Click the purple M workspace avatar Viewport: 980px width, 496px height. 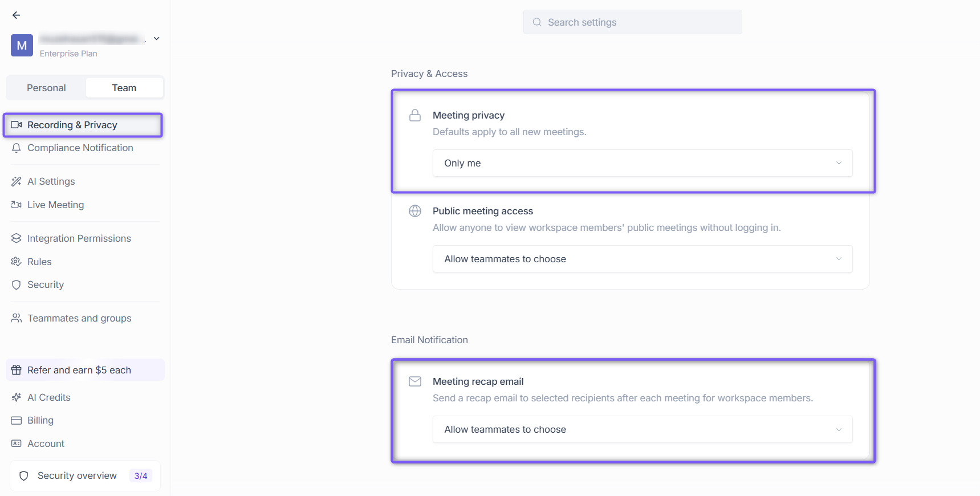(x=22, y=46)
